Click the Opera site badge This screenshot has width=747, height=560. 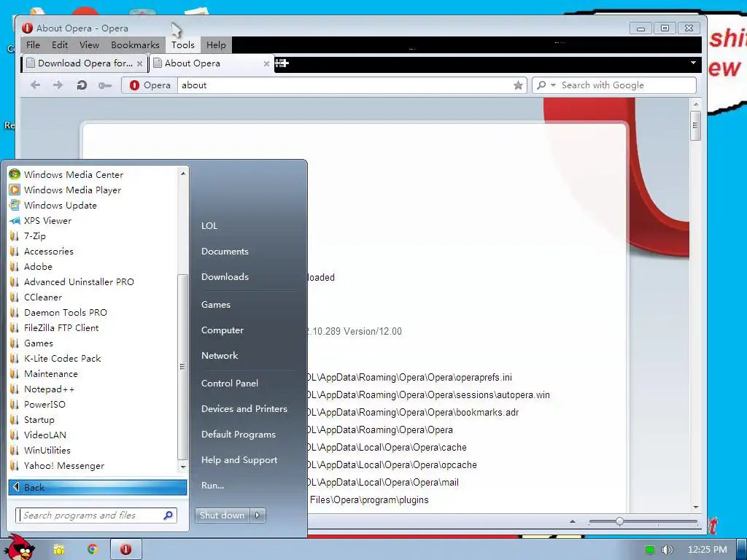pos(150,85)
